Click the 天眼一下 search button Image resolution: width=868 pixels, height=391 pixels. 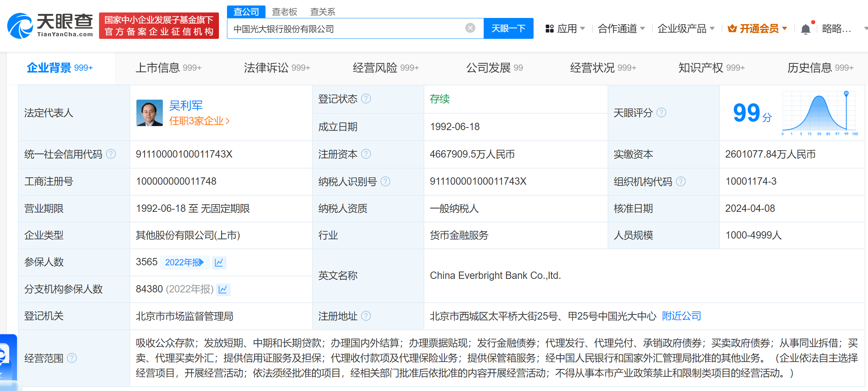pos(508,28)
